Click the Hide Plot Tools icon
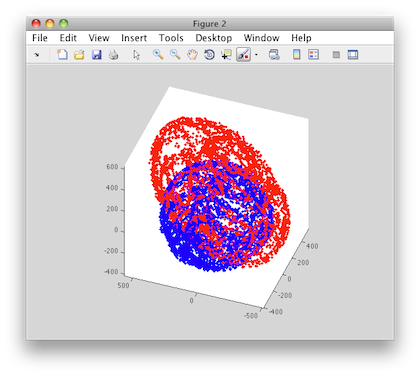This screenshot has width=420, height=376. click(336, 55)
